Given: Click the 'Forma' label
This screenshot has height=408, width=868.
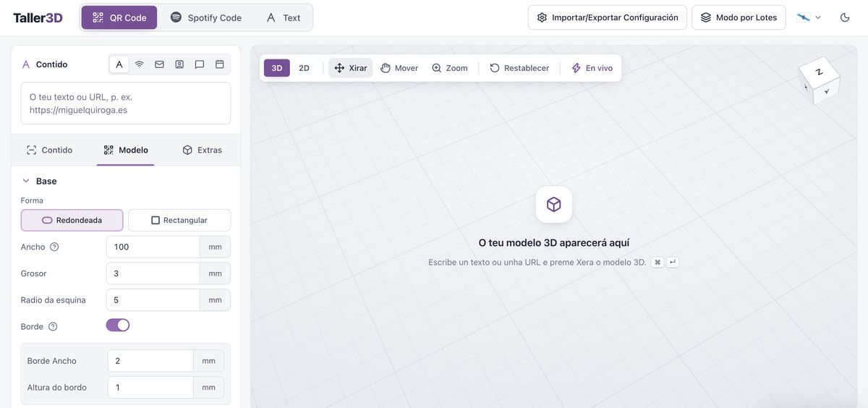Looking at the screenshot, I should coord(32,200).
